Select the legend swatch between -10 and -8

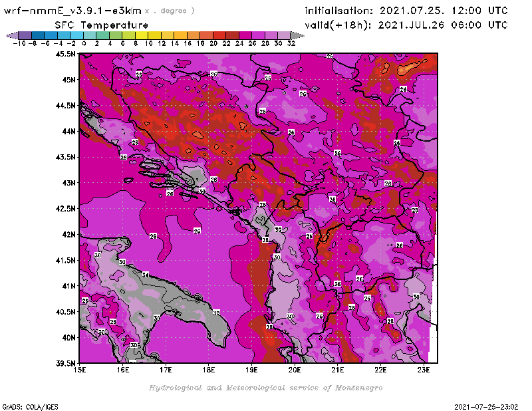click(24, 35)
